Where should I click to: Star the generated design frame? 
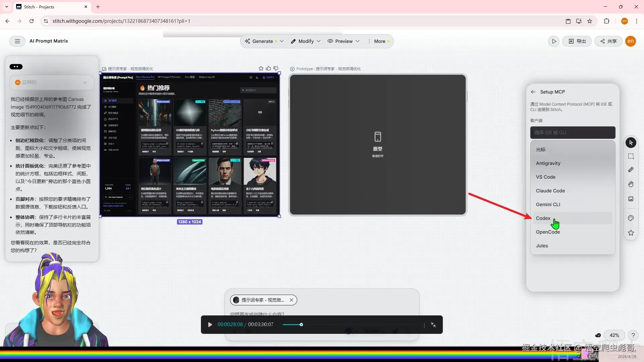[261, 68]
